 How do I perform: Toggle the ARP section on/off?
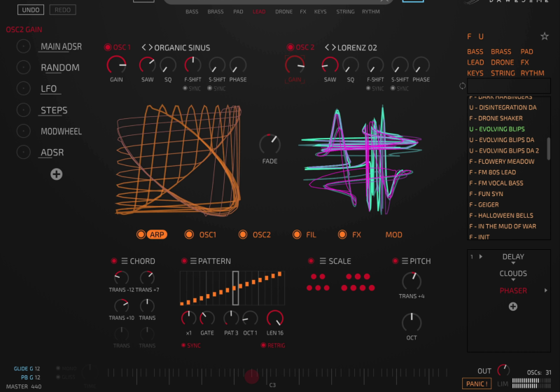(x=141, y=234)
